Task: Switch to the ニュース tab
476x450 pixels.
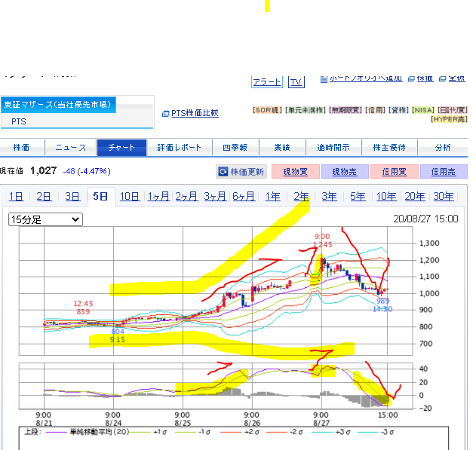Action: click(71, 148)
